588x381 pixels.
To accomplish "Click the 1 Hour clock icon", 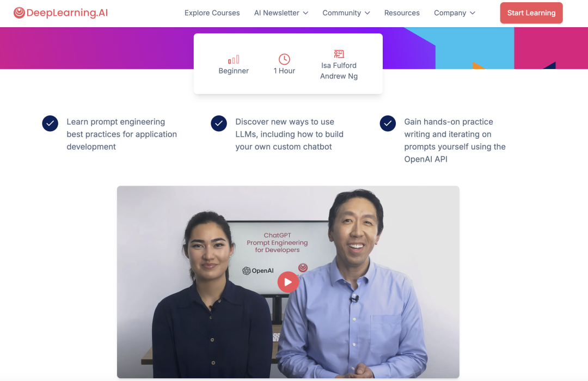I will (284, 59).
